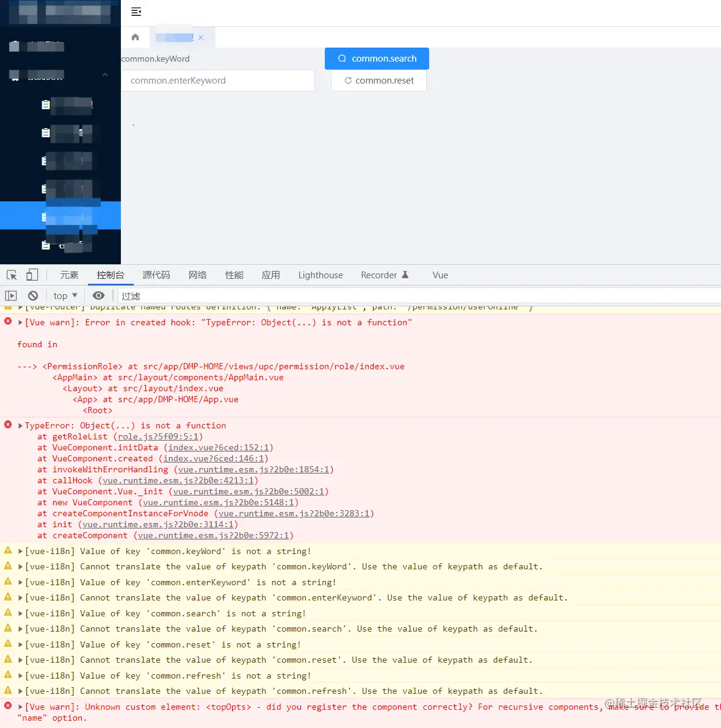The width and height of the screenshot is (721, 728).
Task: Expand the Cannot translate 'common.refresh' warning
Action: 20,691
